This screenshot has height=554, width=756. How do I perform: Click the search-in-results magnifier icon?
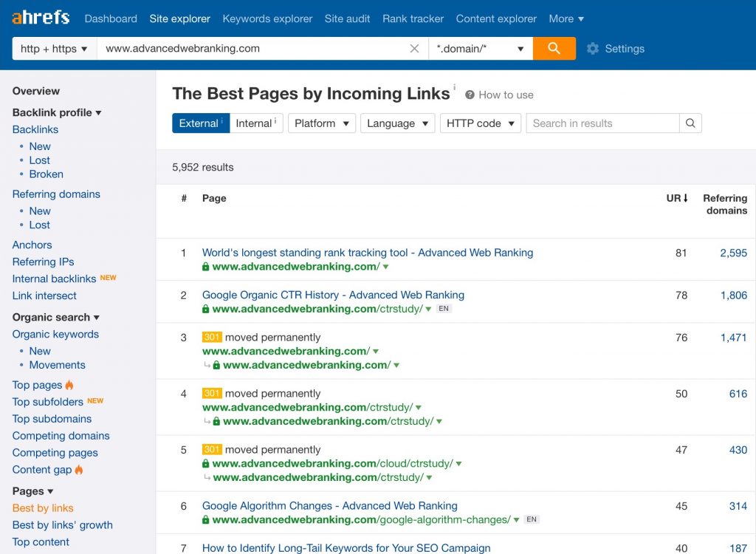coord(690,123)
